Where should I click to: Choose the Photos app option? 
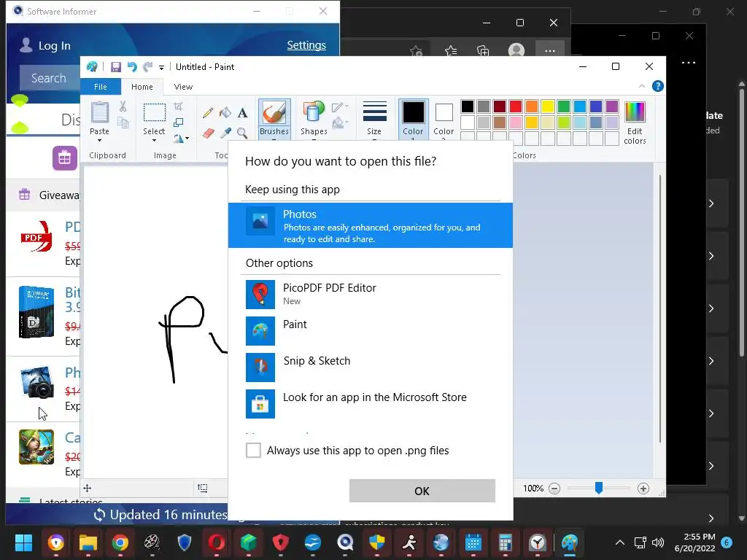click(371, 225)
